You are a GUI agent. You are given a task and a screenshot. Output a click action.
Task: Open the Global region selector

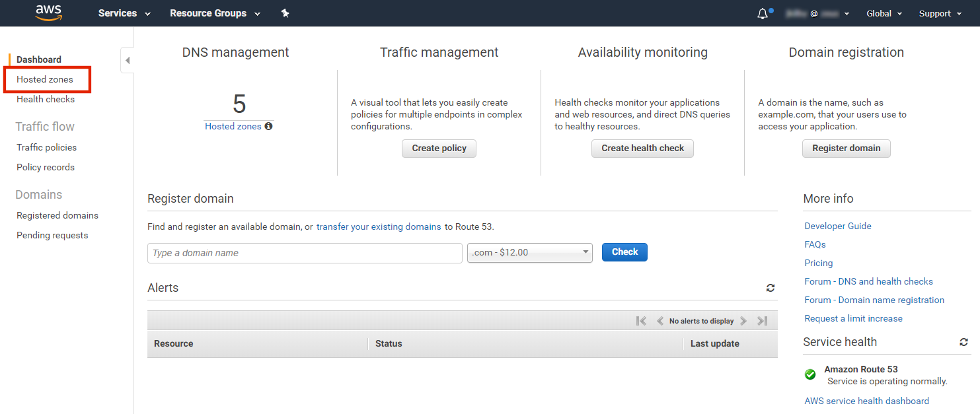[x=884, y=13]
